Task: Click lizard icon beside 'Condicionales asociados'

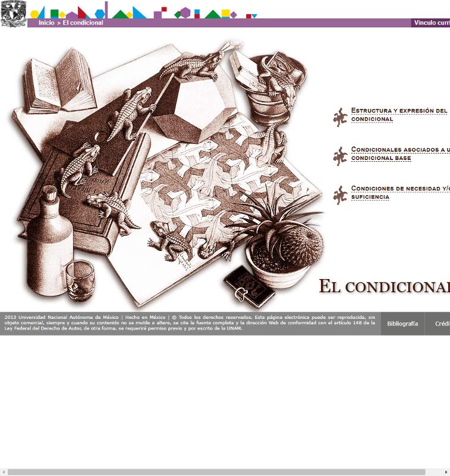Action: pyautogui.click(x=340, y=156)
